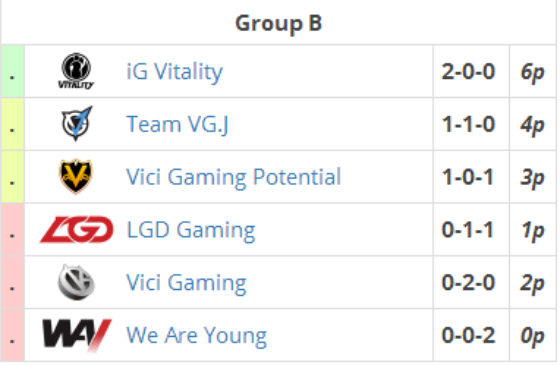Click the We Are Young WAY logo
This screenshot has width=560, height=365.
pos(77,335)
